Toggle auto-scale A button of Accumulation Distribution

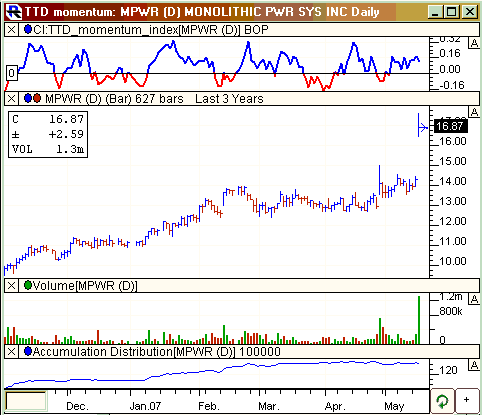(474, 365)
